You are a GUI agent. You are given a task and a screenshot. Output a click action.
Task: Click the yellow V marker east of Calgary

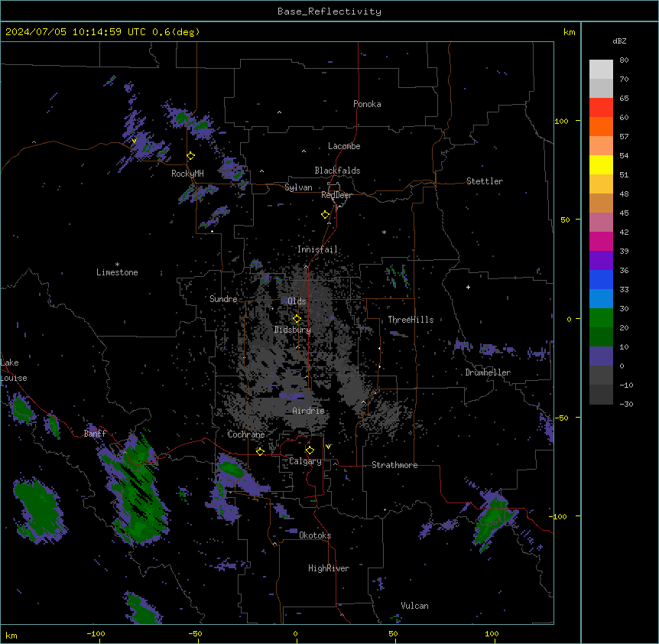[328, 447]
